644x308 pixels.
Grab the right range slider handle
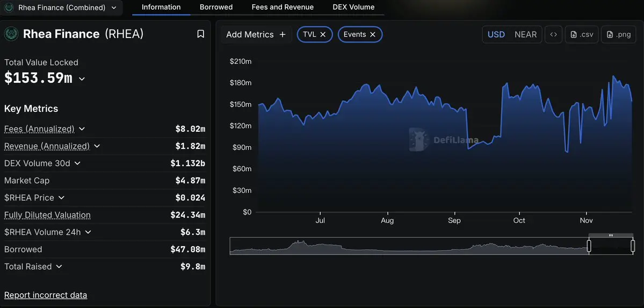coord(633,246)
